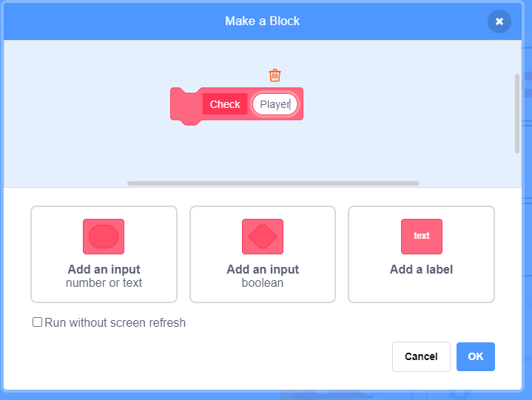Screen dimensions: 532x400
Task: Click the horizontal scrollbar under block preview
Action: pos(273,183)
